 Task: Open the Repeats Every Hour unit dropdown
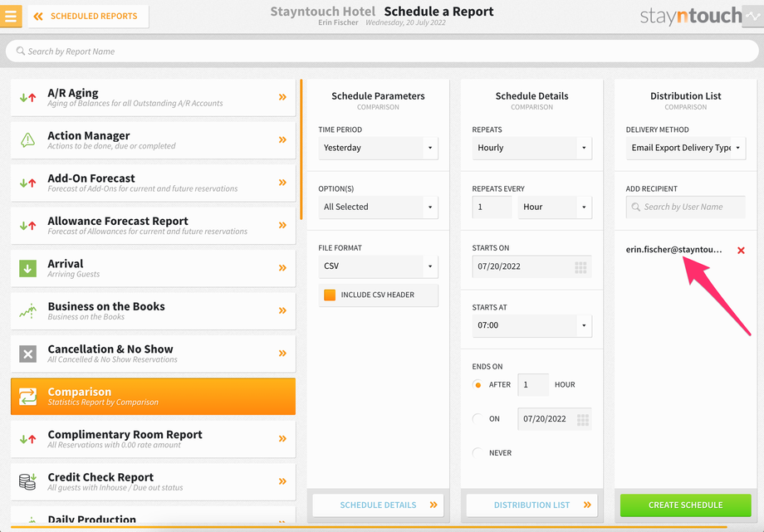555,207
